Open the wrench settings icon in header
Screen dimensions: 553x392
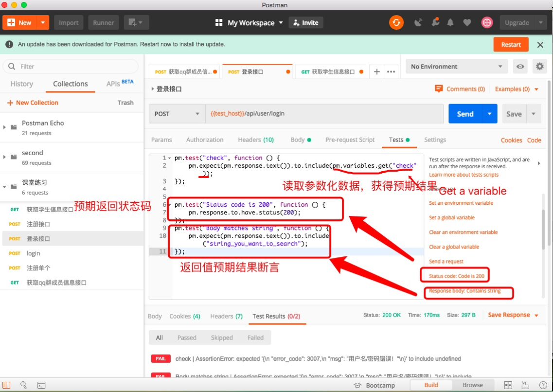(435, 22)
